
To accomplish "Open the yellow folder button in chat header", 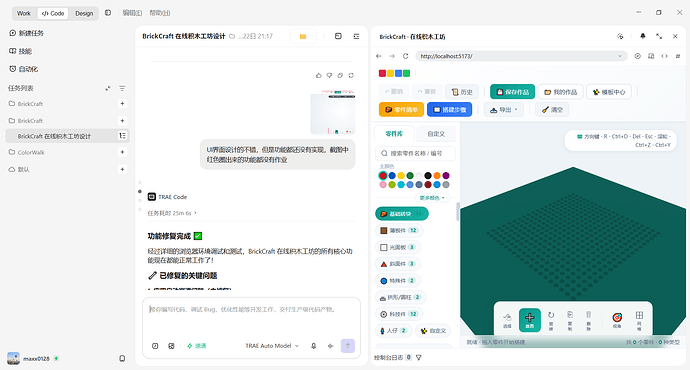I will (303, 37).
